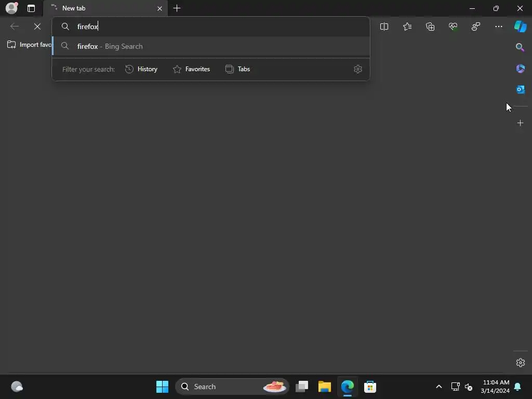This screenshot has width=532, height=399.
Task: Open the Edge profile avatar
Action: click(11, 8)
